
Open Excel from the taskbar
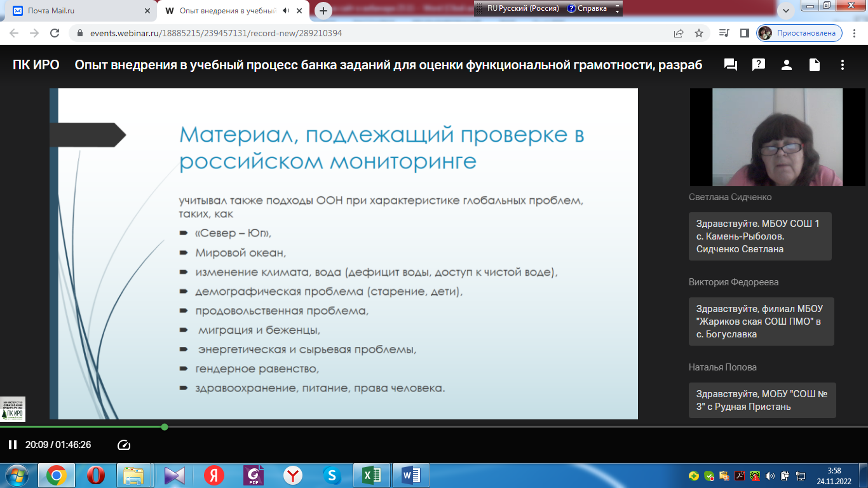[x=371, y=475]
